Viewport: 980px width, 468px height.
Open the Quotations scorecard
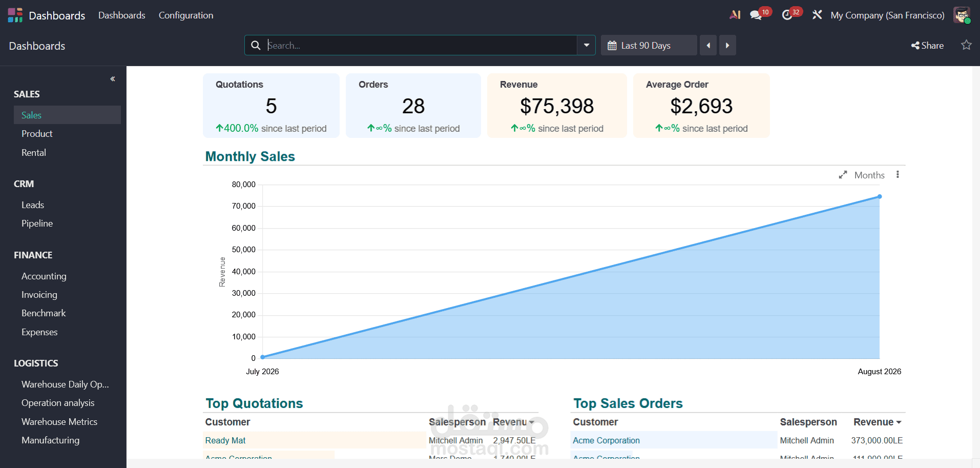[271, 106]
